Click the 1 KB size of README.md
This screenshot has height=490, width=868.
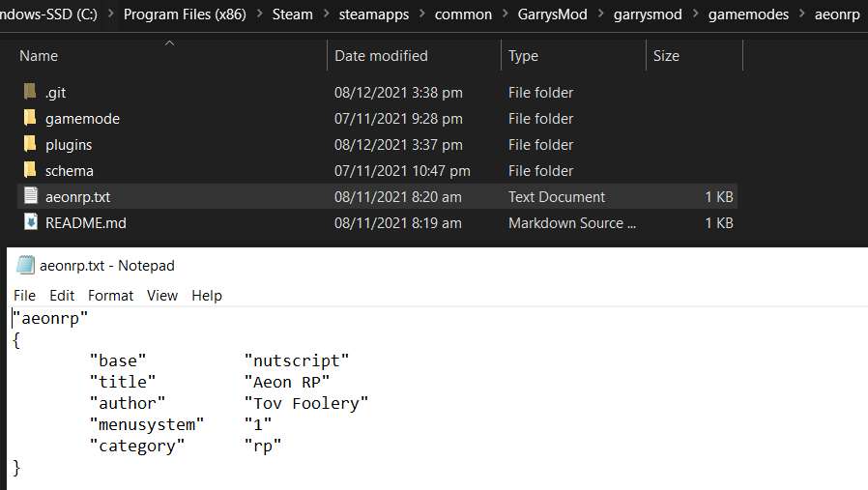719,222
